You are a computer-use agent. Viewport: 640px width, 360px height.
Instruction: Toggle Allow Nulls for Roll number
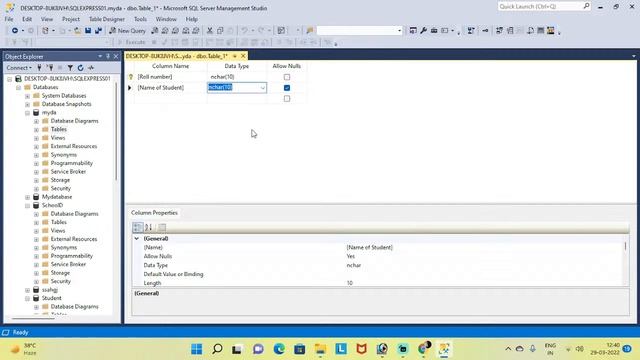click(287, 77)
